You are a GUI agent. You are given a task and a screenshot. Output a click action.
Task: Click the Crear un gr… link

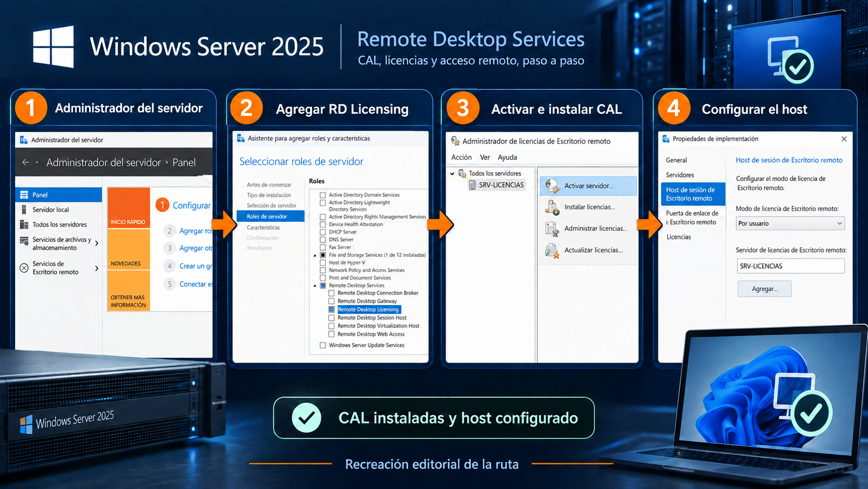point(196,266)
